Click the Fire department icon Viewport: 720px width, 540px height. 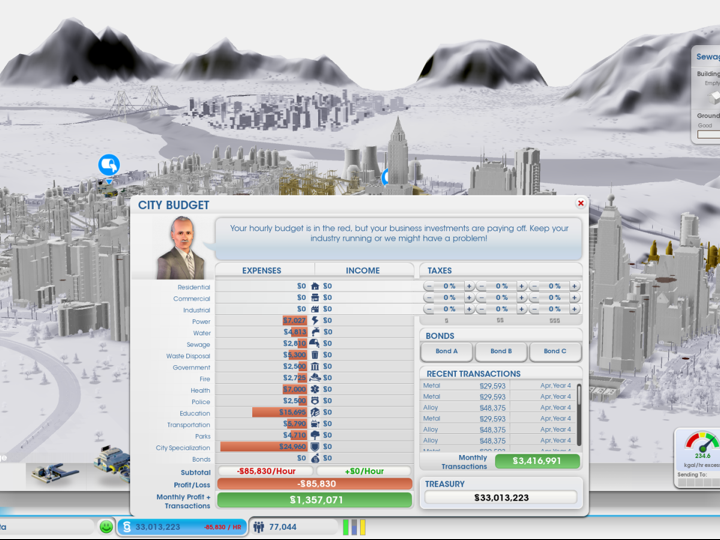click(315, 378)
